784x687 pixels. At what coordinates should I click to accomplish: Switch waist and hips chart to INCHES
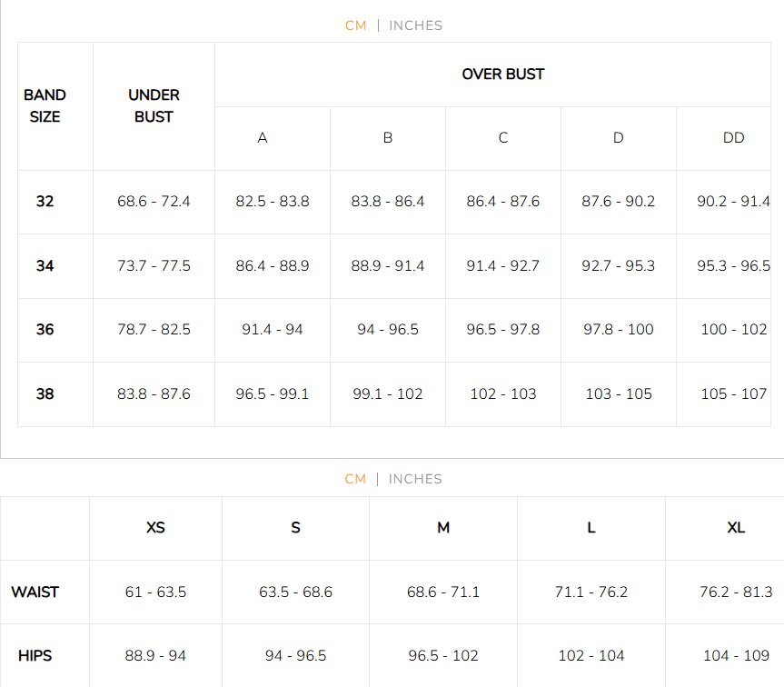[x=415, y=479]
